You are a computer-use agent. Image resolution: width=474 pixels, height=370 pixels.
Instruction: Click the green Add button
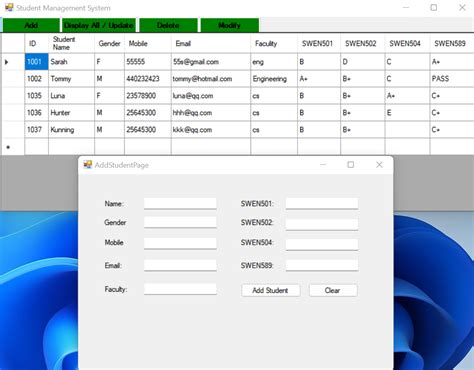point(31,25)
